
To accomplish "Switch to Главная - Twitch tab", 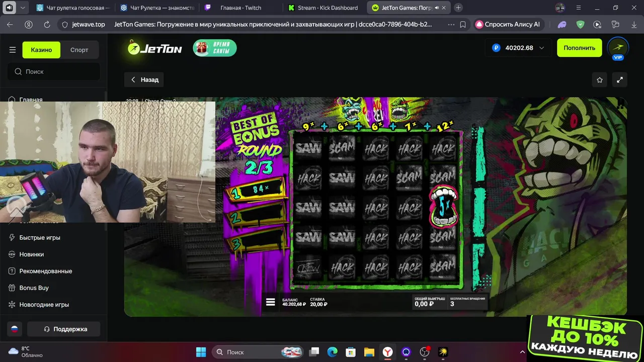I will [x=241, y=8].
